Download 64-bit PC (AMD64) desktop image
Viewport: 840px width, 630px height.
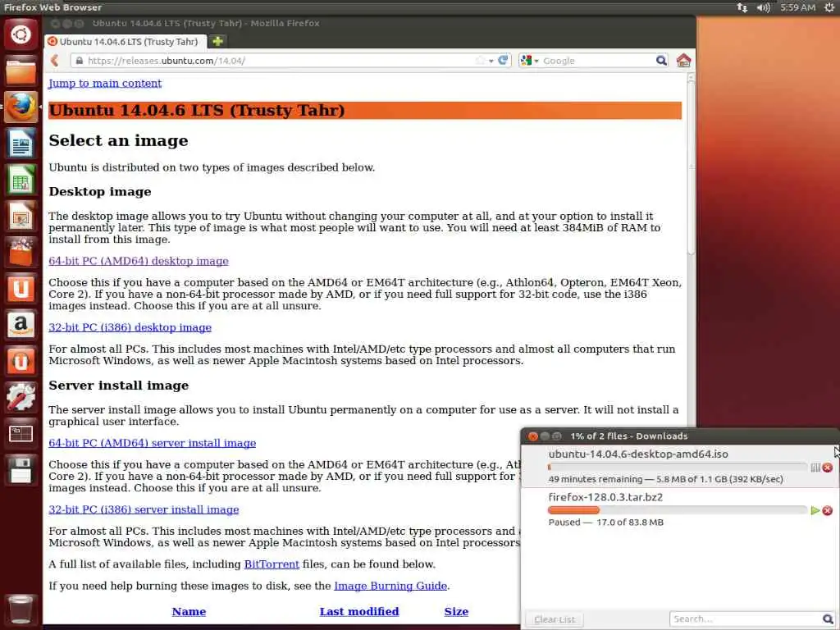(139, 261)
